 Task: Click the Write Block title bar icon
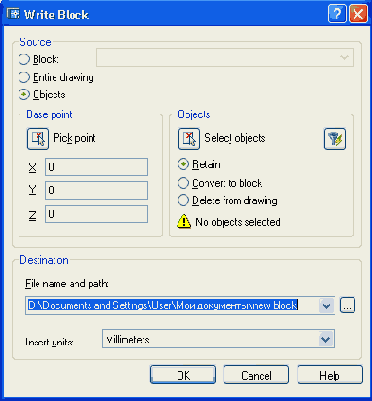14,14
